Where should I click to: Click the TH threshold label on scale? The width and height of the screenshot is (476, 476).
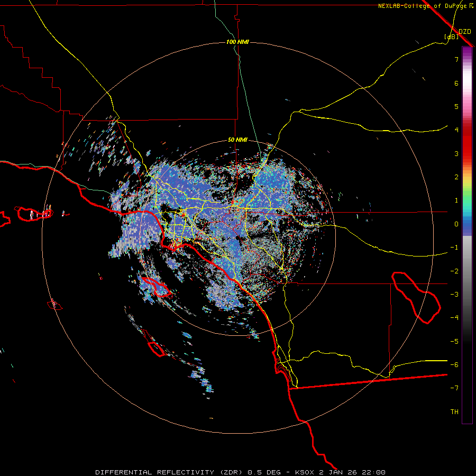[x=454, y=412]
